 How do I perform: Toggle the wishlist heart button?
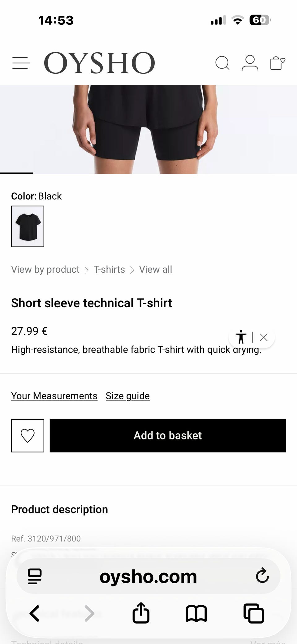[x=28, y=436]
